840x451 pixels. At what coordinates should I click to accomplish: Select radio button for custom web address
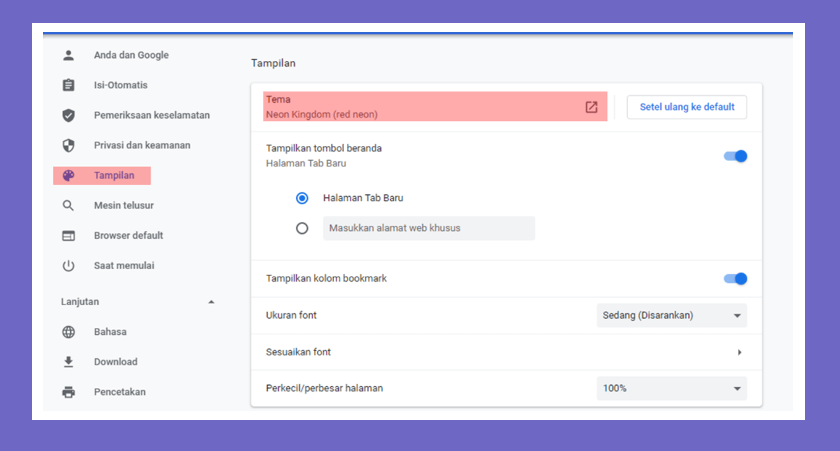302,228
